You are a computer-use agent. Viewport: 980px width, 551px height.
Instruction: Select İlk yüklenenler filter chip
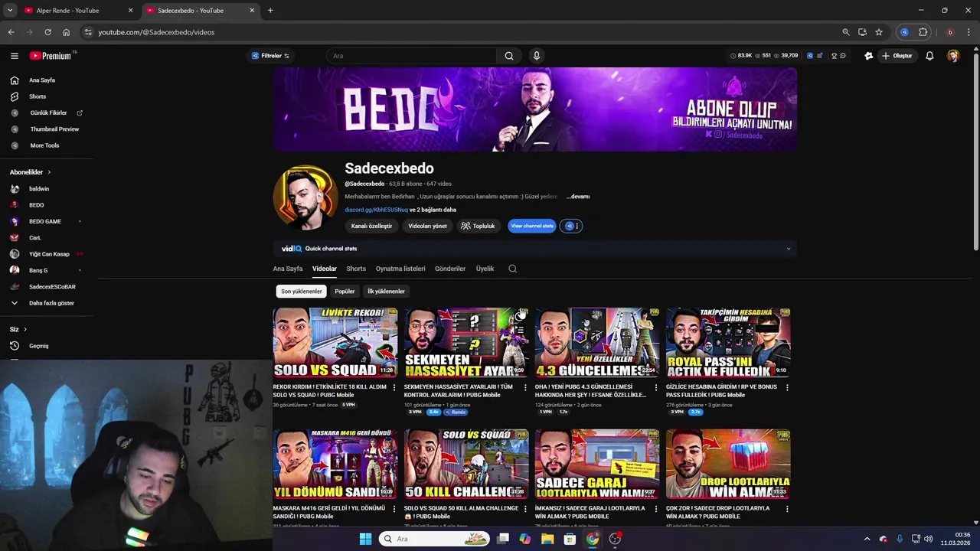(x=386, y=292)
